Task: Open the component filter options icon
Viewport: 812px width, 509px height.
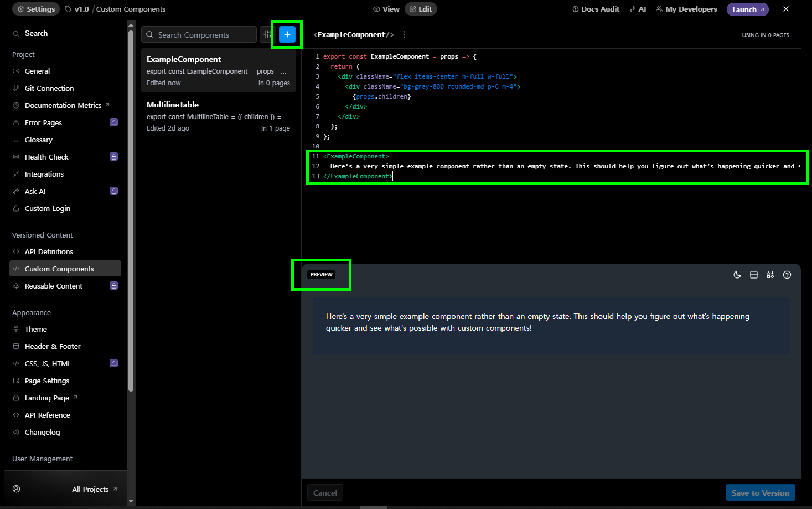Action: 267,34
